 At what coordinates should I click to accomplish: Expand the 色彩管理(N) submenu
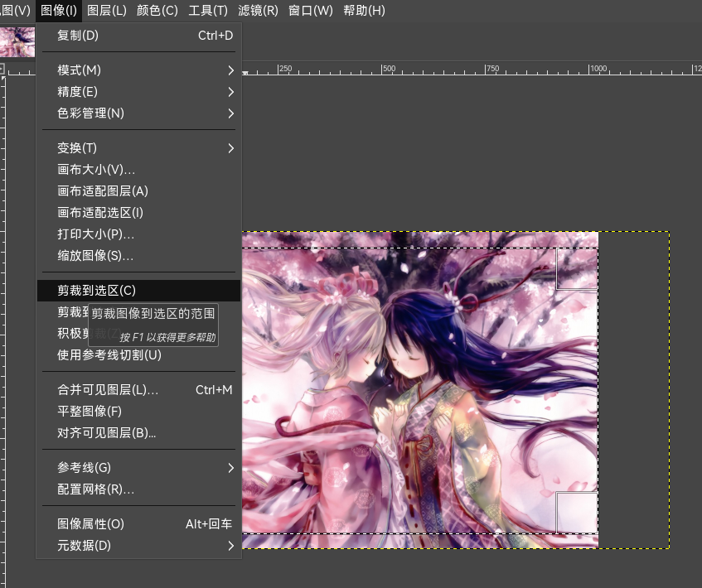138,113
